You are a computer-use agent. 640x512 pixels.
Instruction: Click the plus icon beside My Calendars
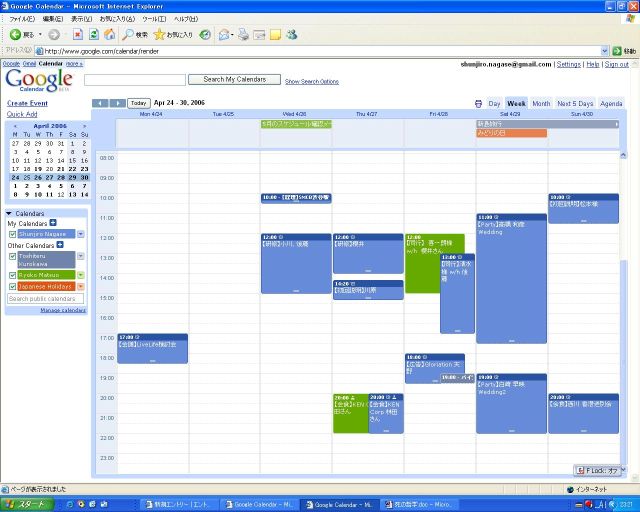(x=53, y=223)
